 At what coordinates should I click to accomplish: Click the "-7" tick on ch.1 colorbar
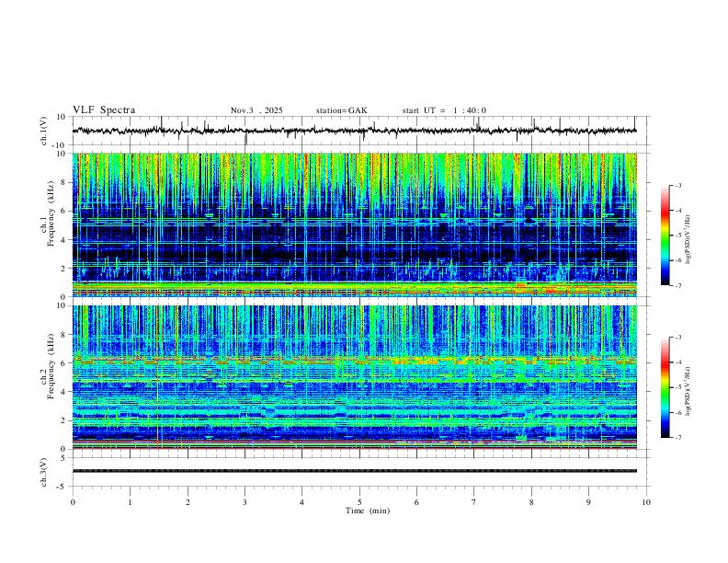pos(678,285)
